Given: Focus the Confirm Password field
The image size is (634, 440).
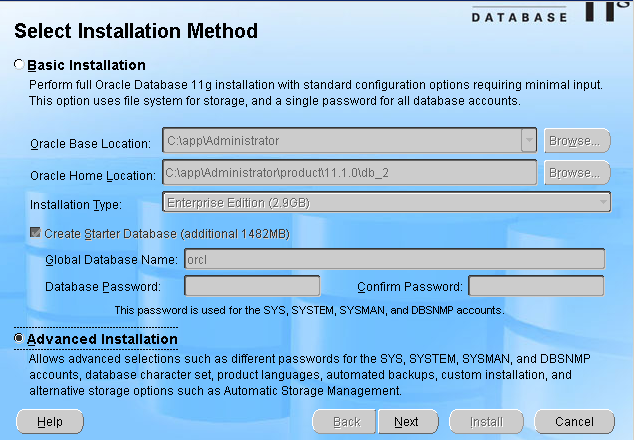Looking at the screenshot, I should tap(537, 286).
